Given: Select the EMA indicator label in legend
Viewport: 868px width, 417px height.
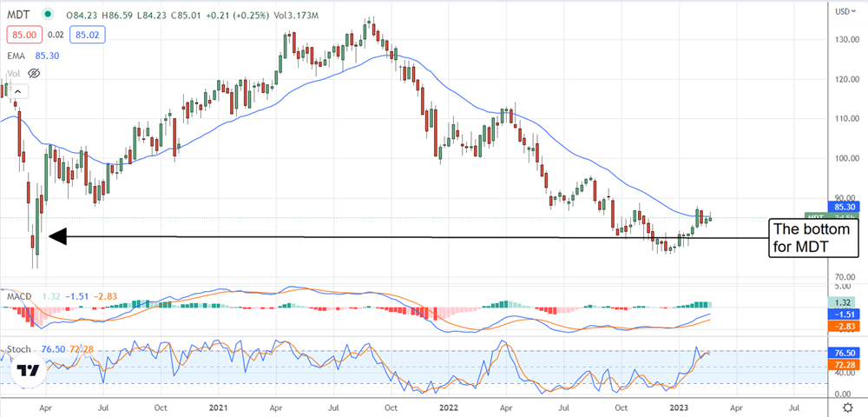Looking at the screenshot, I should point(17,56).
